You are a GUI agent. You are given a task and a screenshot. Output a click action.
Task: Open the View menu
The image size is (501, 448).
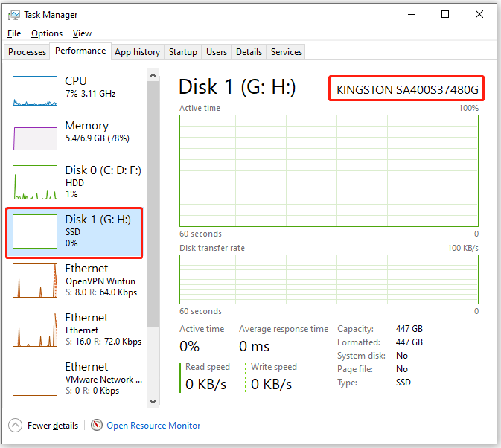[x=82, y=33]
